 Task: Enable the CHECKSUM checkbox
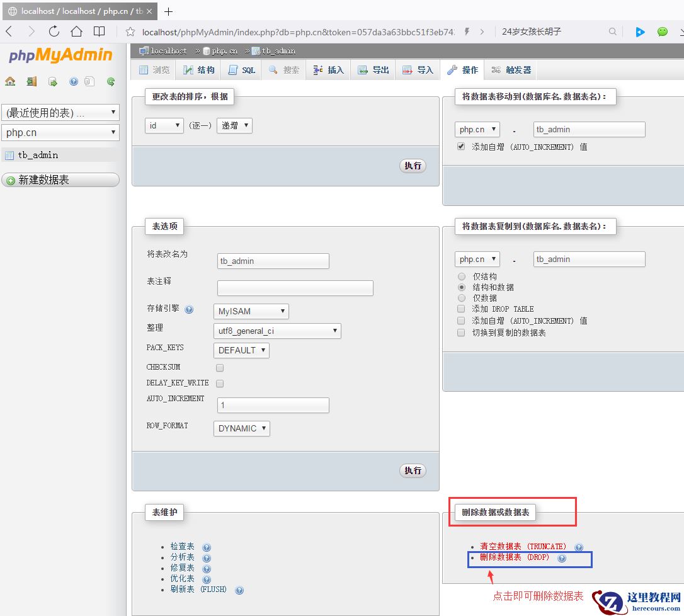(x=220, y=368)
